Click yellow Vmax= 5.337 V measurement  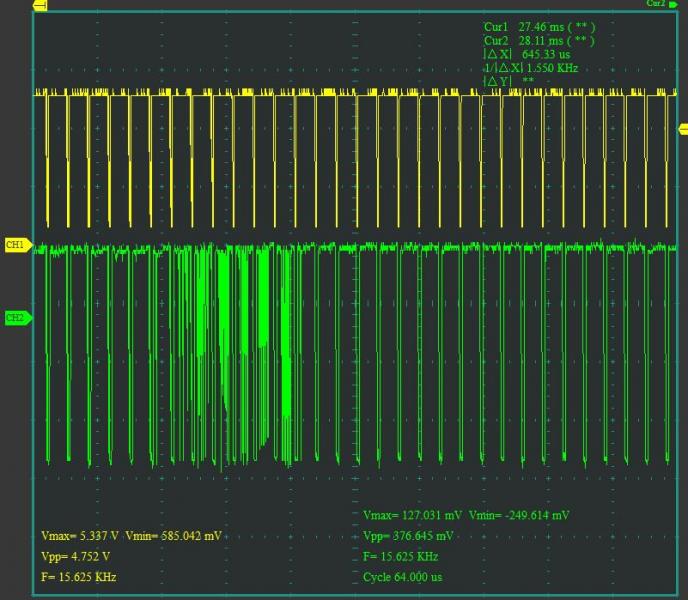click(x=81, y=537)
